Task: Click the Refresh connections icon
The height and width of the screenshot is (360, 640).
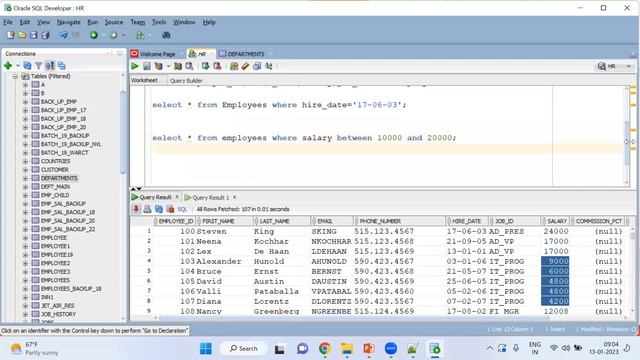Action: pos(27,65)
